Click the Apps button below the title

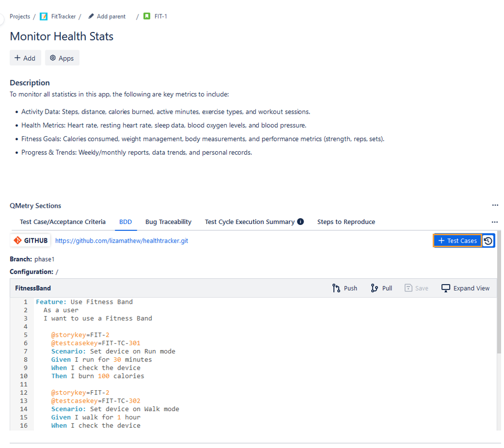(62, 58)
